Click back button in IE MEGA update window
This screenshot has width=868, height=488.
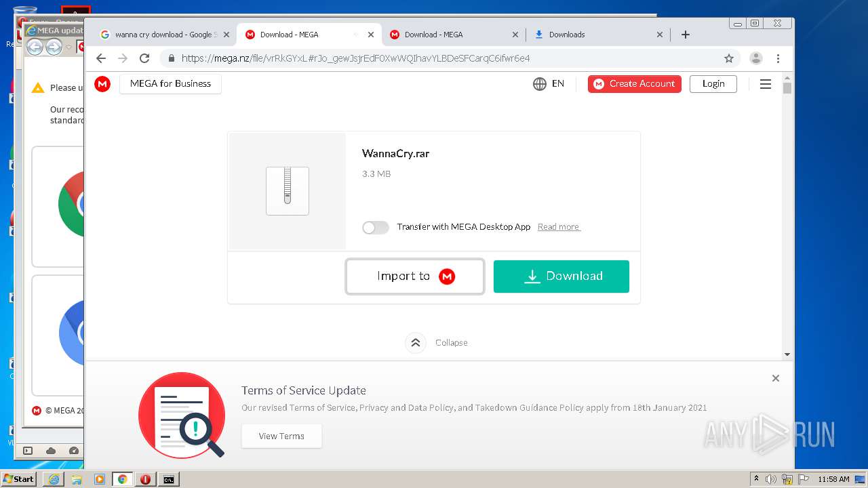pos(35,47)
